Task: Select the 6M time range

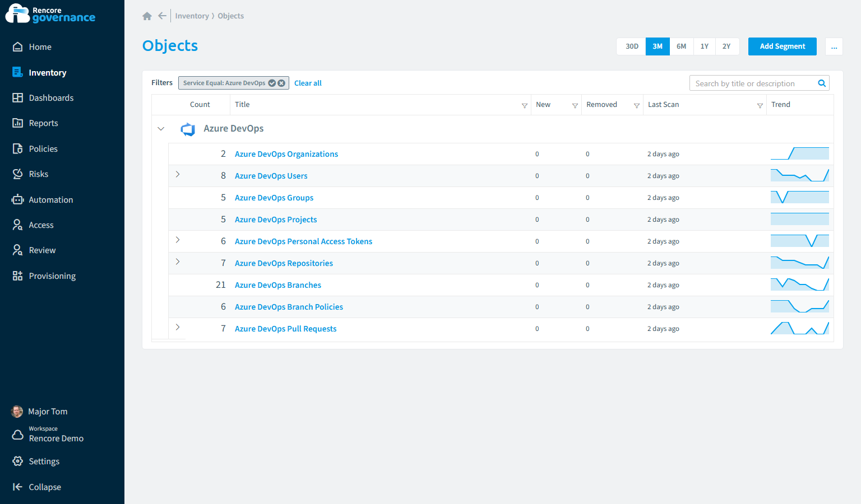Action: click(681, 46)
